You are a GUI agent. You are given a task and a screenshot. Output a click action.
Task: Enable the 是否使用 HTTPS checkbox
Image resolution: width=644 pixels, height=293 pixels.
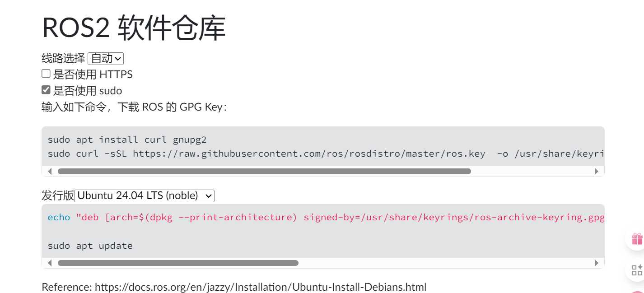[46, 73]
